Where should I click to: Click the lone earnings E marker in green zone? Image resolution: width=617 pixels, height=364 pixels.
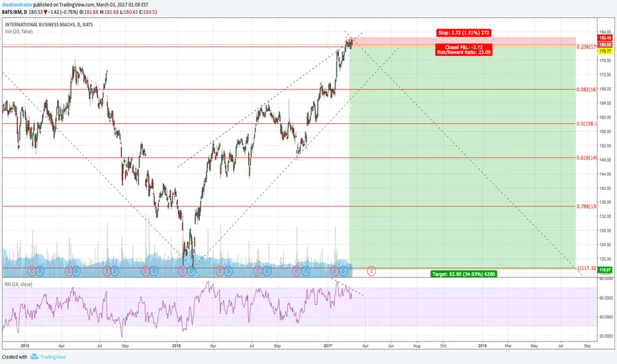click(371, 271)
